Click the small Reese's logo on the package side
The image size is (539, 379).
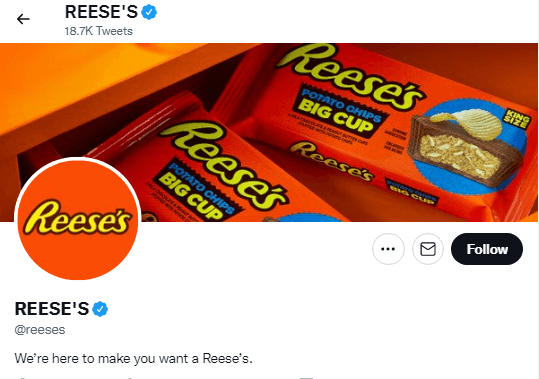point(331,160)
